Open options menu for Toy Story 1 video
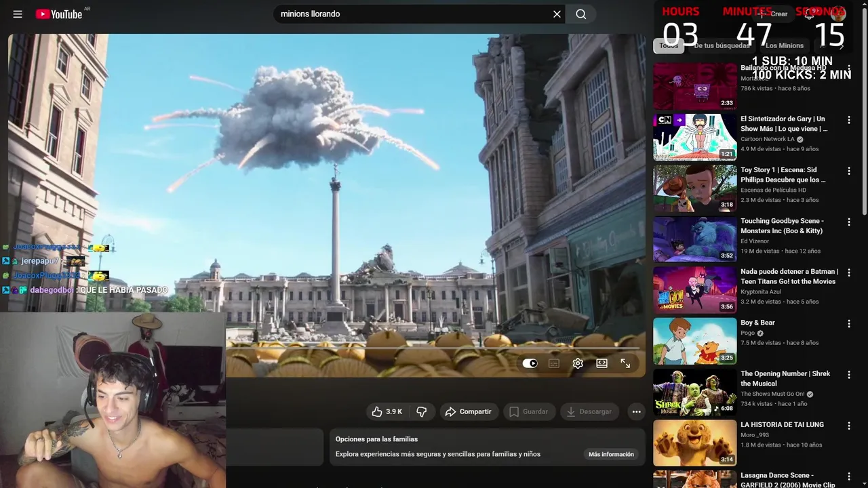The image size is (868, 488). (x=848, y=171)
